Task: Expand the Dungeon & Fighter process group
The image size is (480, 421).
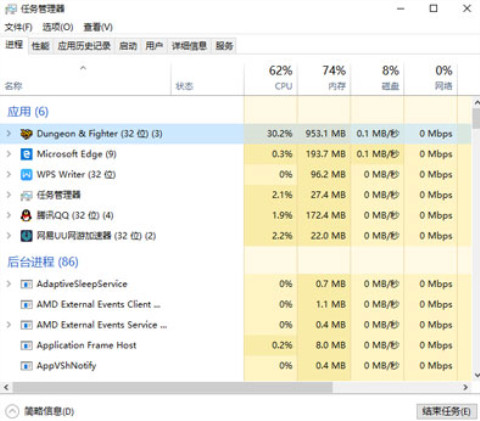Action: coord(9,134)
